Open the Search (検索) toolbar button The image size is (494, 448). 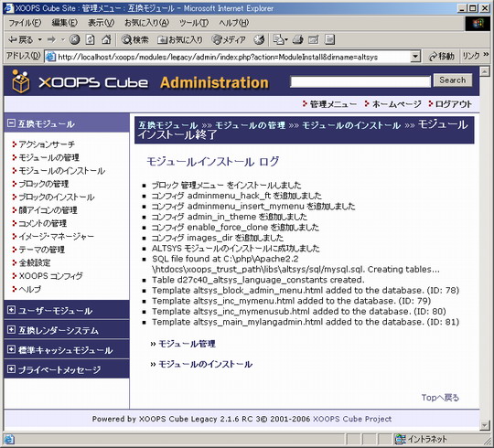(x=134, y=39)
